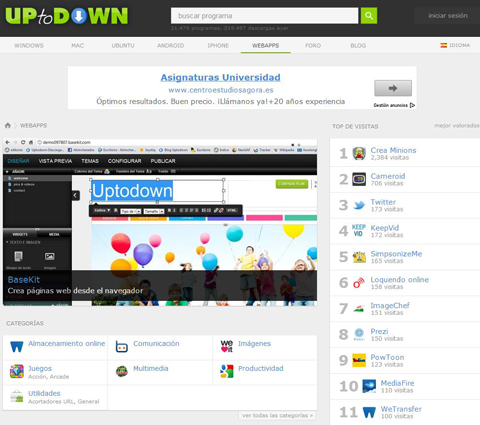Open the SimpsonizeMe link

(396, 254)
